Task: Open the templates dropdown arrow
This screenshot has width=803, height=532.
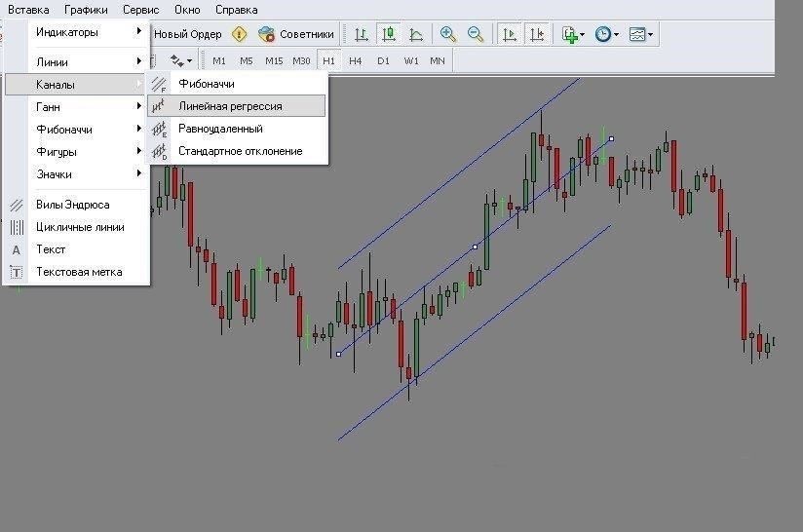Action: 650,34
